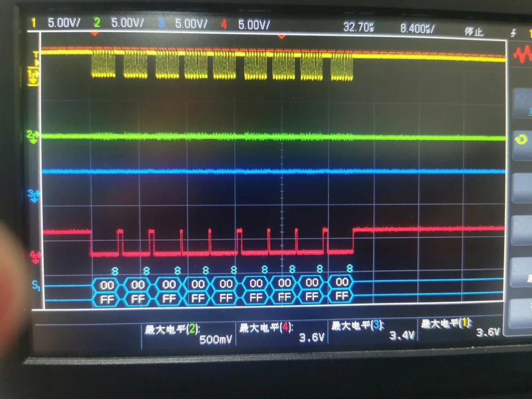The width and height of the screenshot is (532, 399).
Task: Select the center time reference triangle marker
Action: pos(281,37)
